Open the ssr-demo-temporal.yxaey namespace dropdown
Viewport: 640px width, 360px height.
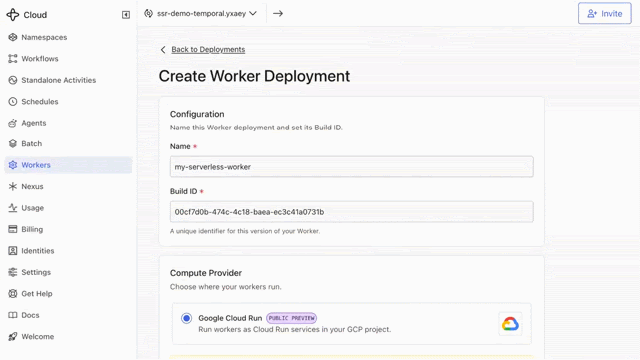tap(200, 13)
